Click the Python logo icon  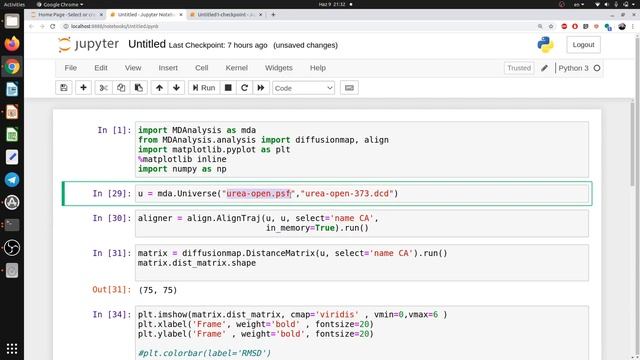[x=545, y=45]
